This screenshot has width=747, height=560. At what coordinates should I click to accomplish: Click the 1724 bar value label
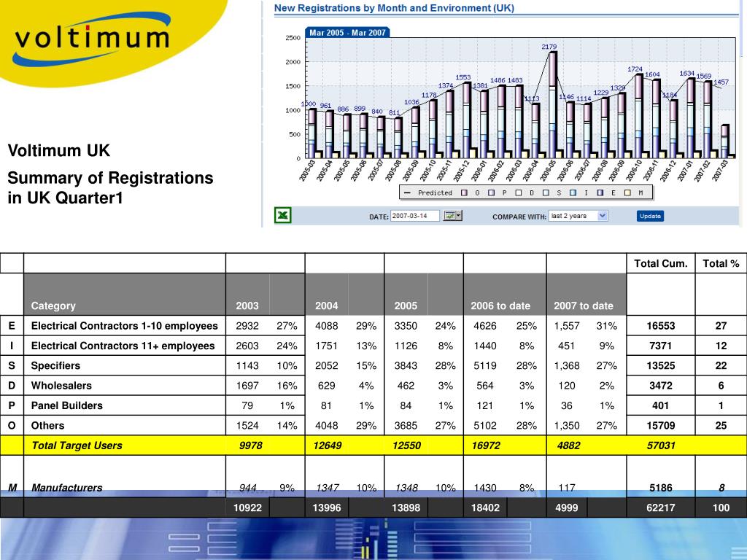coord(635,69)
